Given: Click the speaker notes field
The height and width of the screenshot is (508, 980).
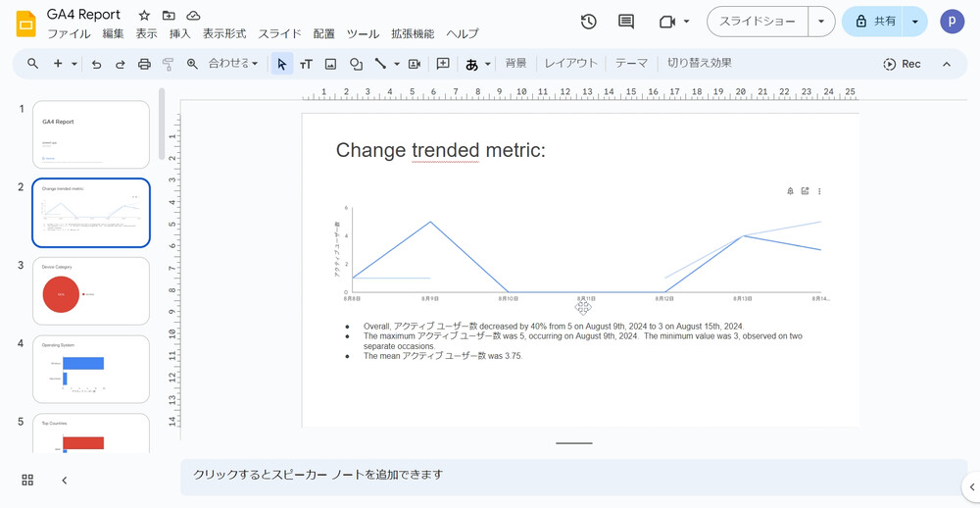Looking at the screenshot, I should (568, 475).
